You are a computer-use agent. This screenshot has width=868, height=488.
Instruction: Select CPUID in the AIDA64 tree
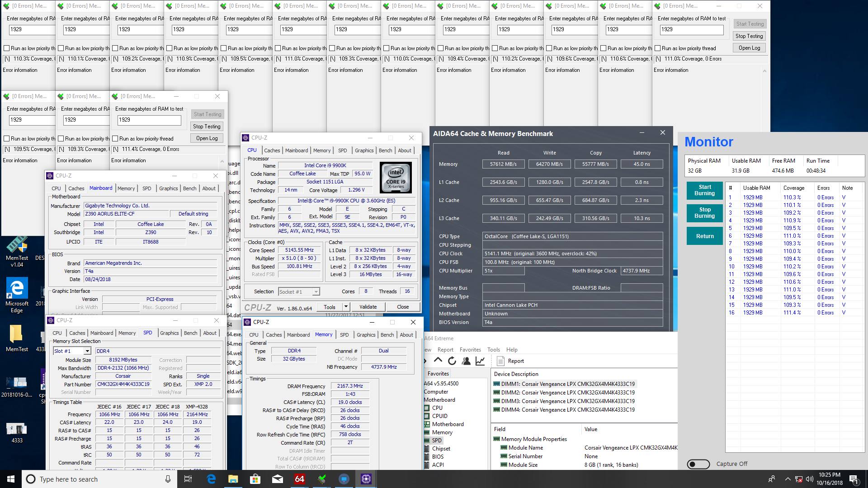click(x=439, y=416)
